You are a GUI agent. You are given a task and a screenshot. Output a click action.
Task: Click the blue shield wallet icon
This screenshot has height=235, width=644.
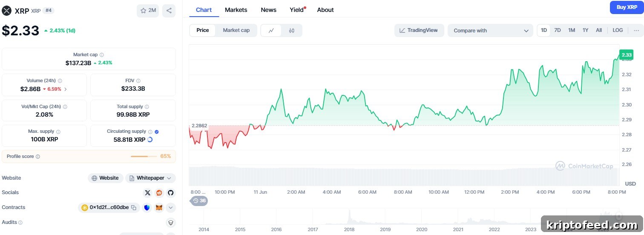tap(147, 208)
